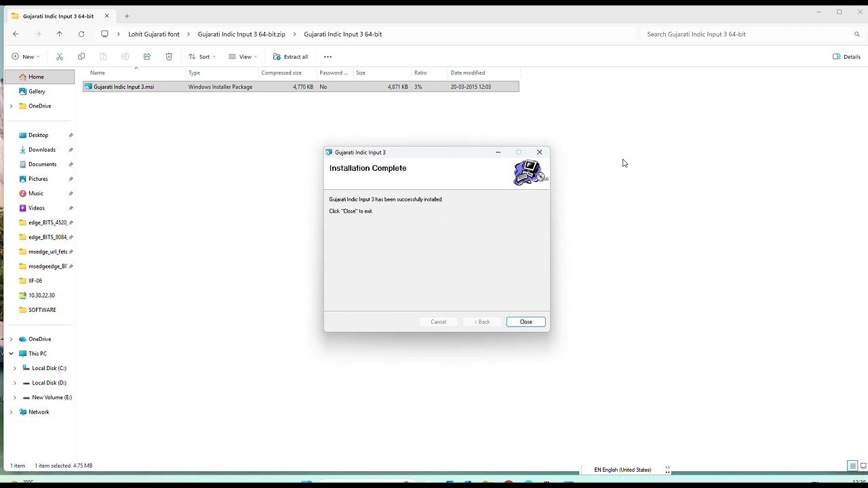Collapse the This PC node
868x488 pixels.
pyautogui.click(x=11, y=354)
